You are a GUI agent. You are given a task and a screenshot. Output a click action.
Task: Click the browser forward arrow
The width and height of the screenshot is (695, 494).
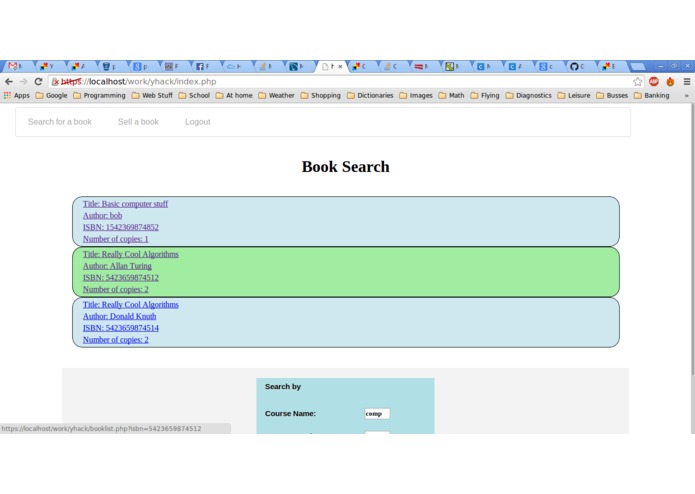23,82
